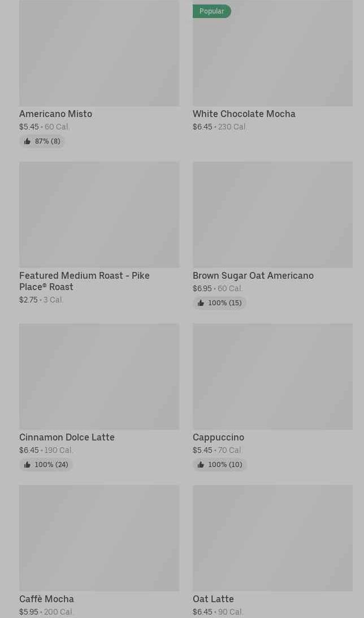Image resolution: width=364 pixels, height=618 pixels.
Task: Open the Oat Latte product image
Action: click(272, 538)
